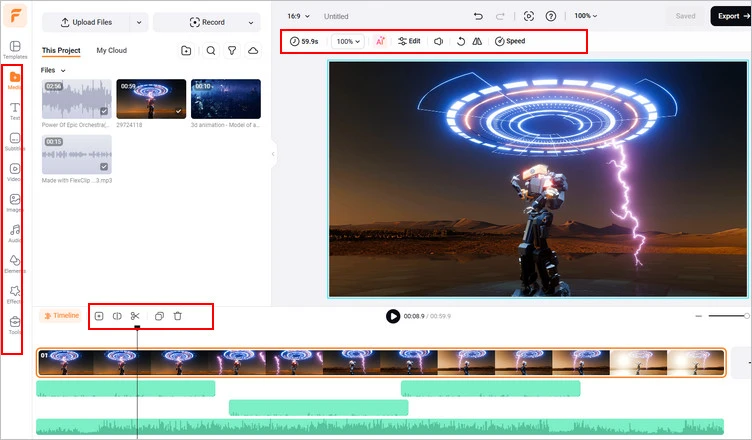Screen dimensions: 752x440
Task: Open the file filter funnel icon
Action: 232,50
